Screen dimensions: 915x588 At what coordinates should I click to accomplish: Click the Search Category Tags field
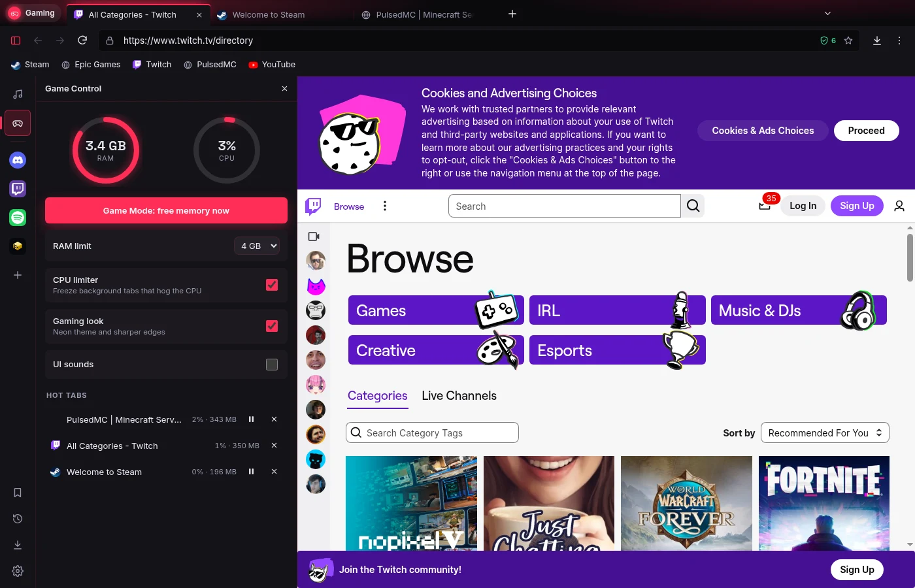coord(432,433)
